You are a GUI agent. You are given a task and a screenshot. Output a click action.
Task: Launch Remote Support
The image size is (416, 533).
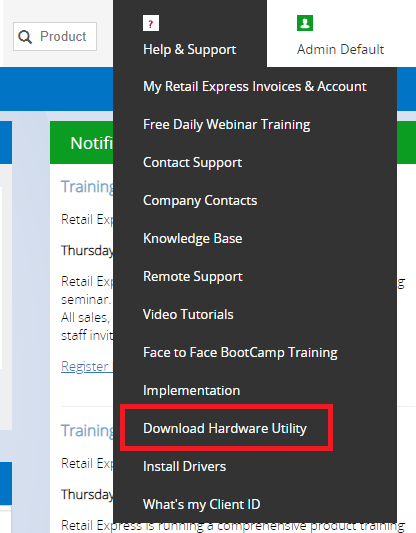tap(193, 276)
